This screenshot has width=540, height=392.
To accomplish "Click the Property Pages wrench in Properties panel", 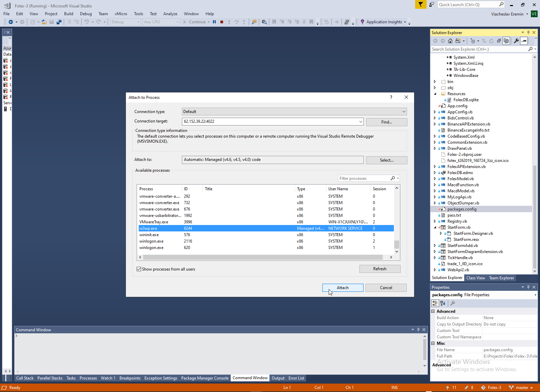I will tap(453, 303).
